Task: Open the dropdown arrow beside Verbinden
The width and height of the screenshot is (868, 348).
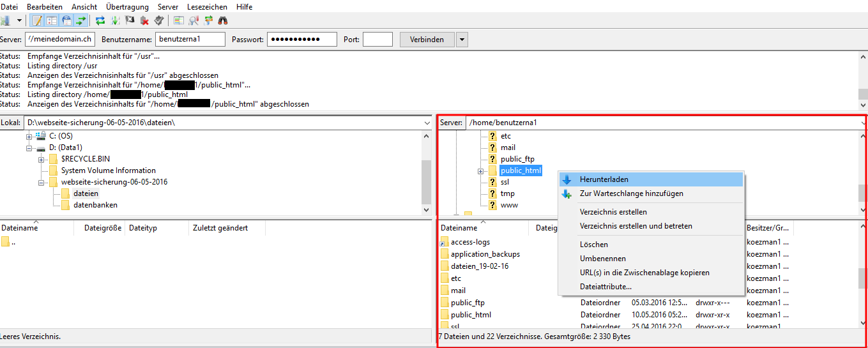Action: pos(462,40)
